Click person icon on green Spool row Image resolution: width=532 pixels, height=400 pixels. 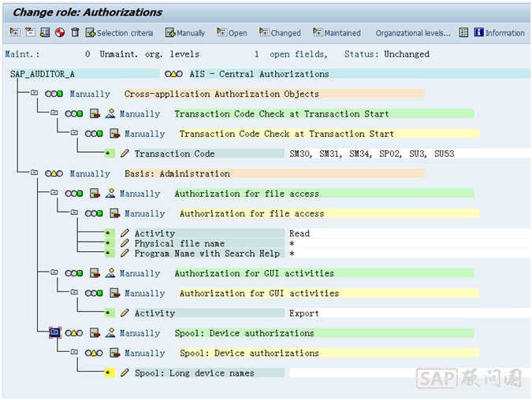110,333
